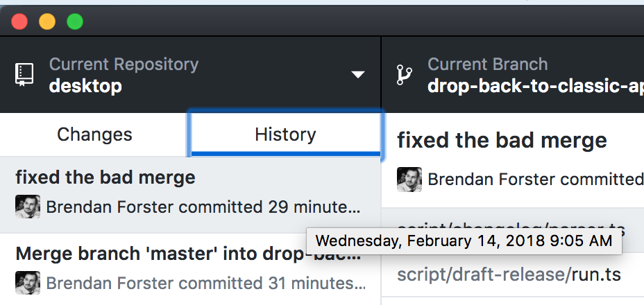Open the Current Branch selector
Image resolution: width=644 pixels, height=305 pixels.
pyautogui.click(x=513, y=75)
